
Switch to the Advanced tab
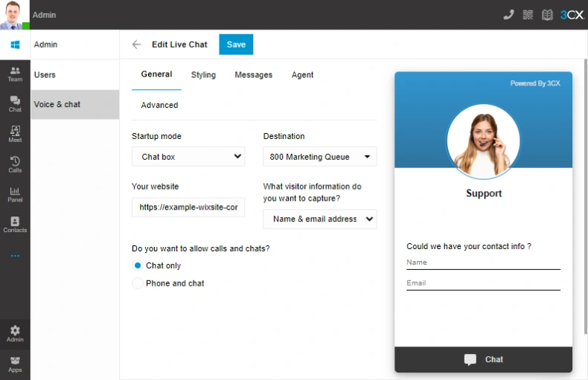click(159, 105)
